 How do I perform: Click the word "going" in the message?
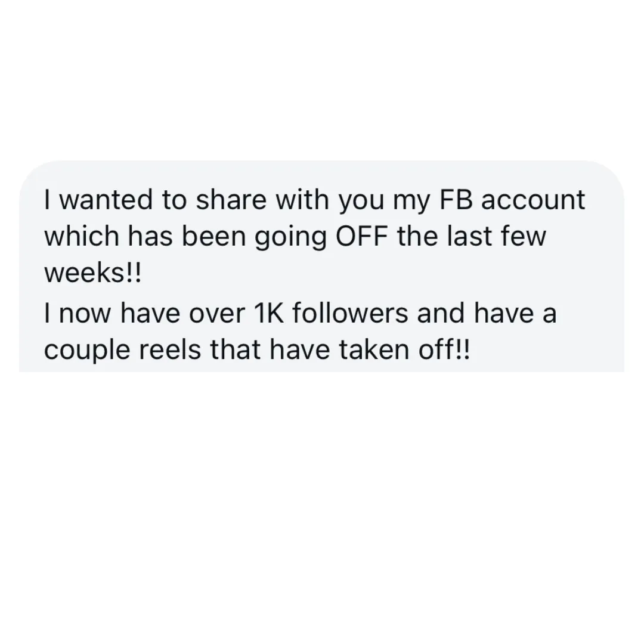(291, 238)
